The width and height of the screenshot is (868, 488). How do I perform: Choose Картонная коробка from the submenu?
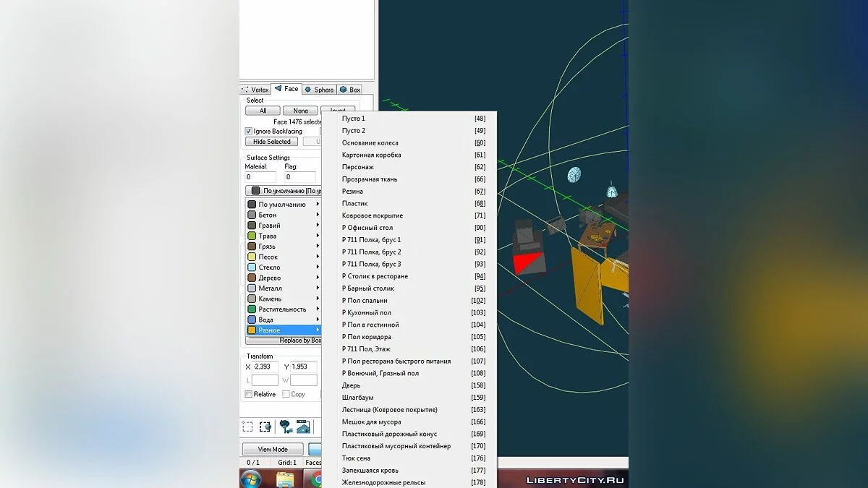point(371,155)
